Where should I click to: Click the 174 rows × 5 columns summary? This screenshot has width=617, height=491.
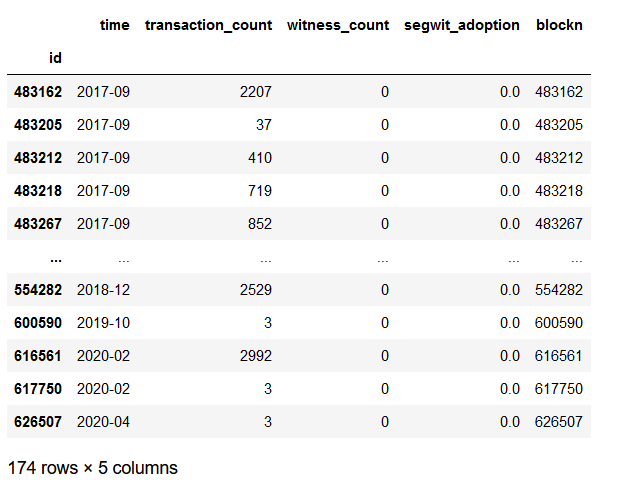(x=93, y=468)
